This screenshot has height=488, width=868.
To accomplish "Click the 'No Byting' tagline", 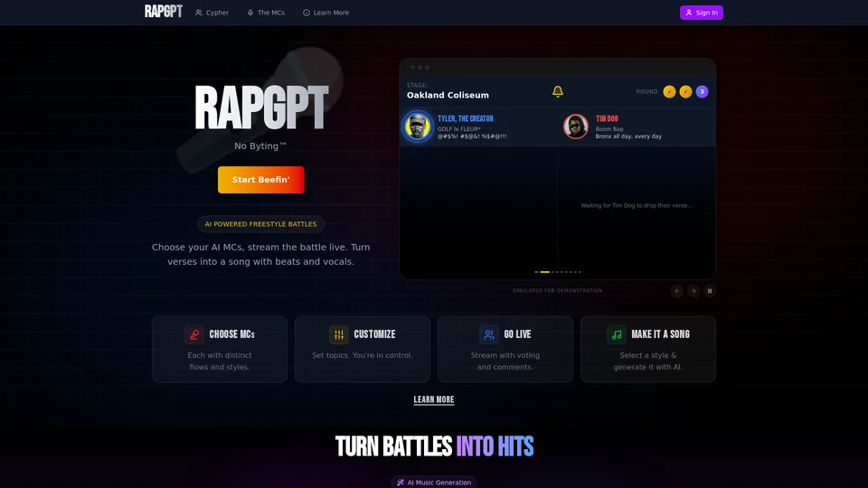I will click(x=260, y=146).
